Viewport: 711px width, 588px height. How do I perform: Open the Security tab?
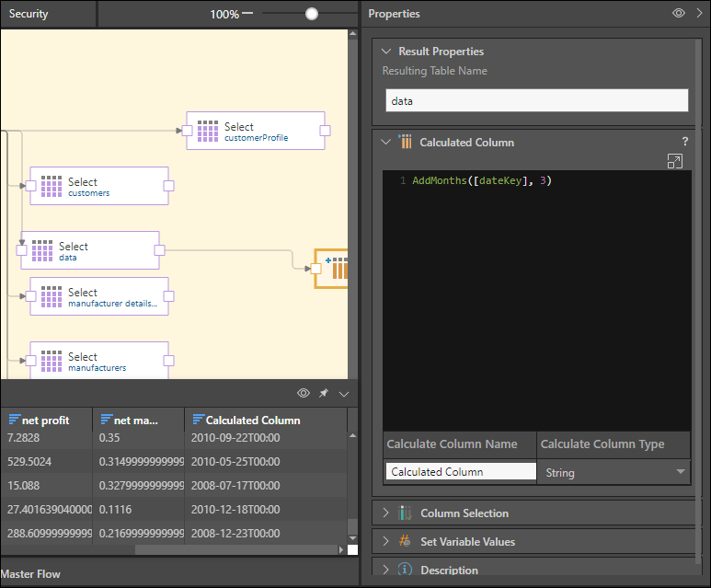click(x=29, y=14)
